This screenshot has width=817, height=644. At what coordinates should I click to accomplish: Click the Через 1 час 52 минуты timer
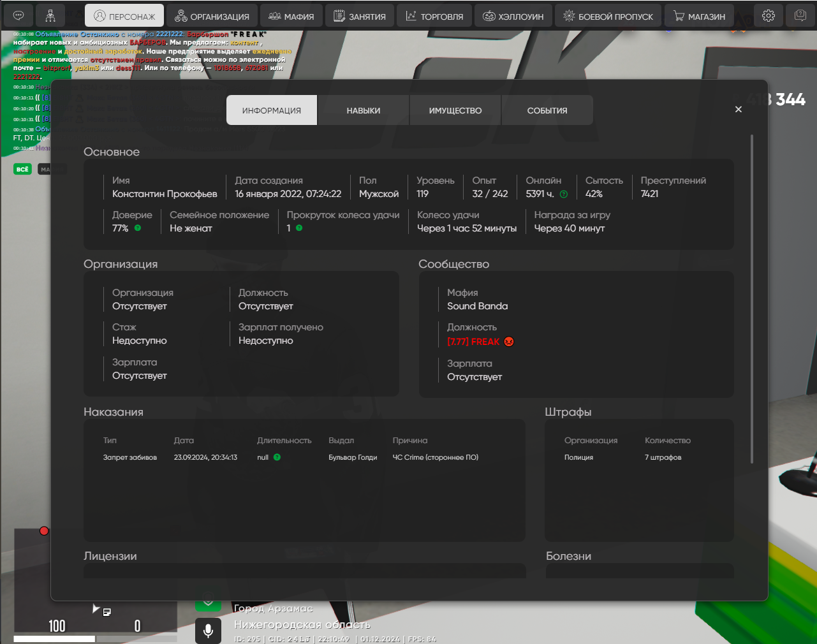467,228
